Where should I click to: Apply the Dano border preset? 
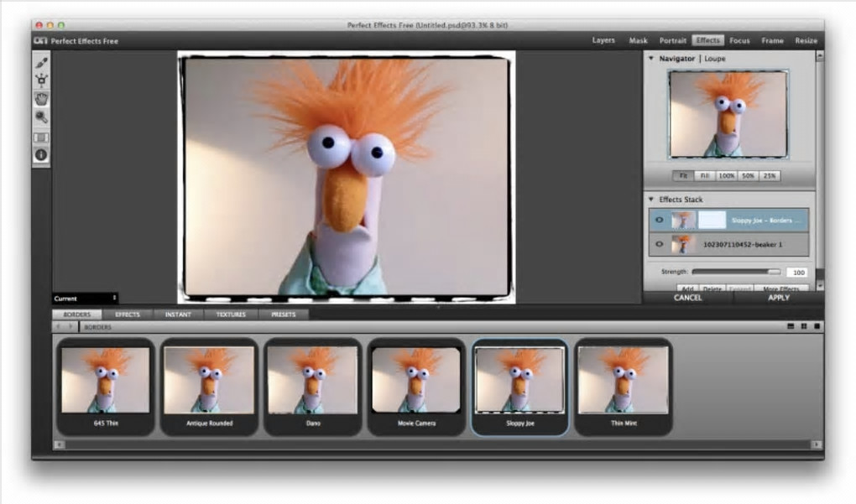(x=313, y=387)
